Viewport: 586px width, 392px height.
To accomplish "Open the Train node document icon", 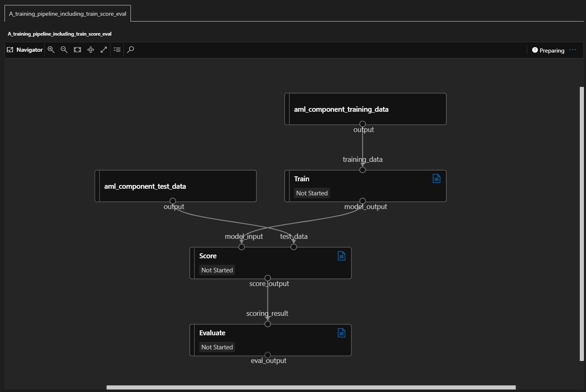I will pos(436,178).
